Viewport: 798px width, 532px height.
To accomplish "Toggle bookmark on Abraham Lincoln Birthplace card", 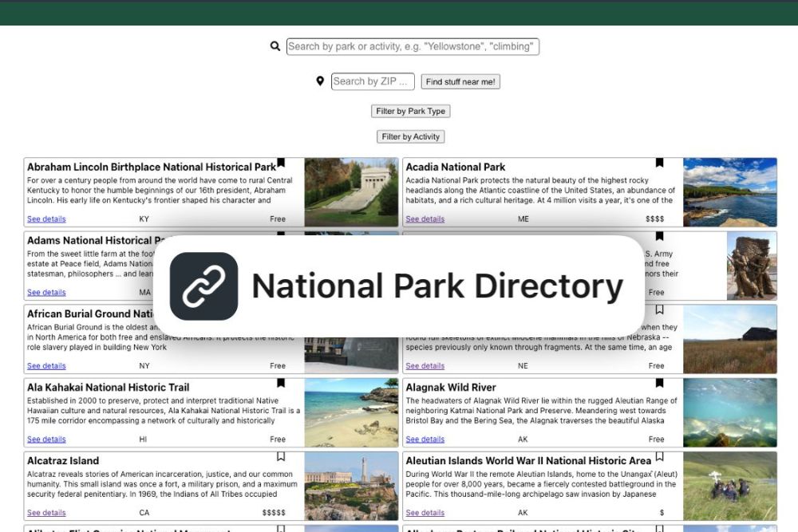I will (x=281, y=163).
